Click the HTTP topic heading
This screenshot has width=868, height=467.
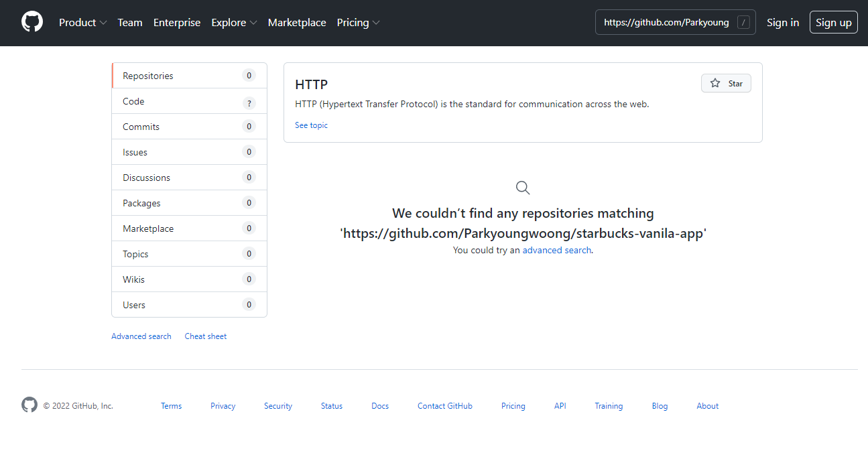311,84
